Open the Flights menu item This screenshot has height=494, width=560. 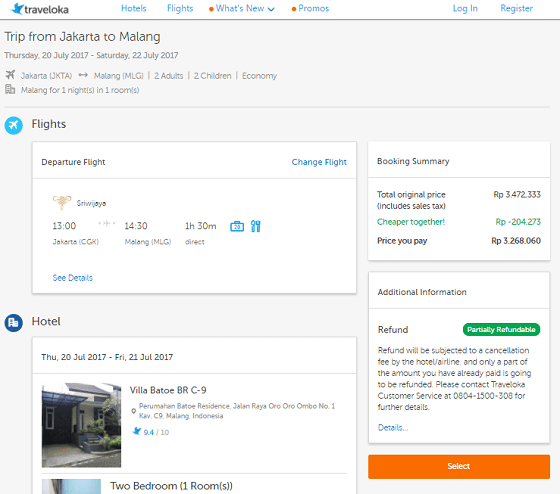pyautogui.click(x=180, y=8)
